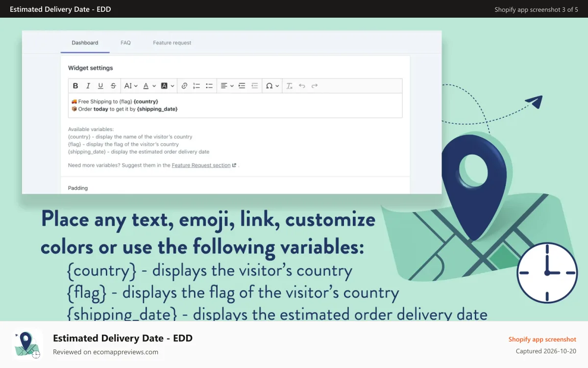Click the 'Shopify app screenshot 3 of 5' text
Viewport: 588px width, 368px height.
[536, 9]
